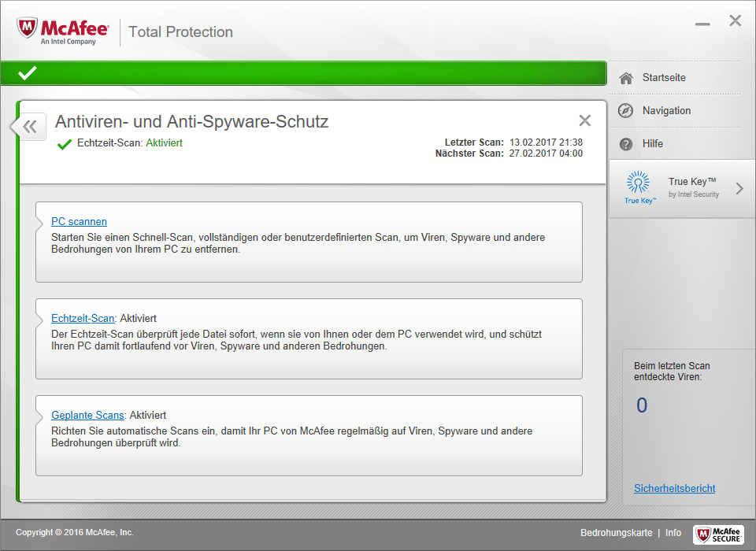The height and width of the screenshot is (551, 756).
Task: Minimize the McAfee window
Action: [703, 24]
